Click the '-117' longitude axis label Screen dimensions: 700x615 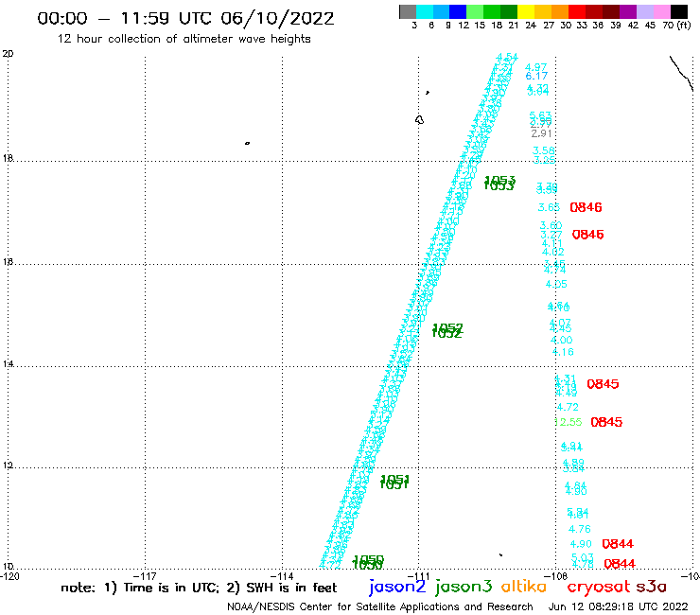[x=145, y=576]
